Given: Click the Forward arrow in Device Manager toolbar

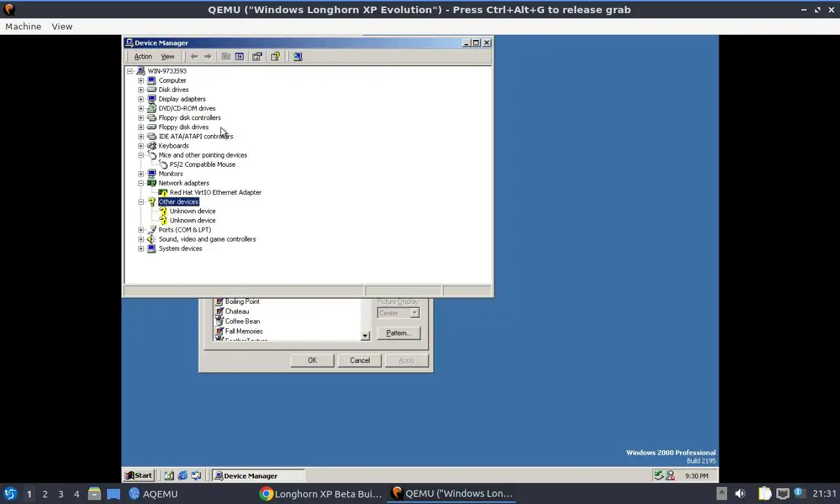Looking at the screenshot, I should point(208,56).
